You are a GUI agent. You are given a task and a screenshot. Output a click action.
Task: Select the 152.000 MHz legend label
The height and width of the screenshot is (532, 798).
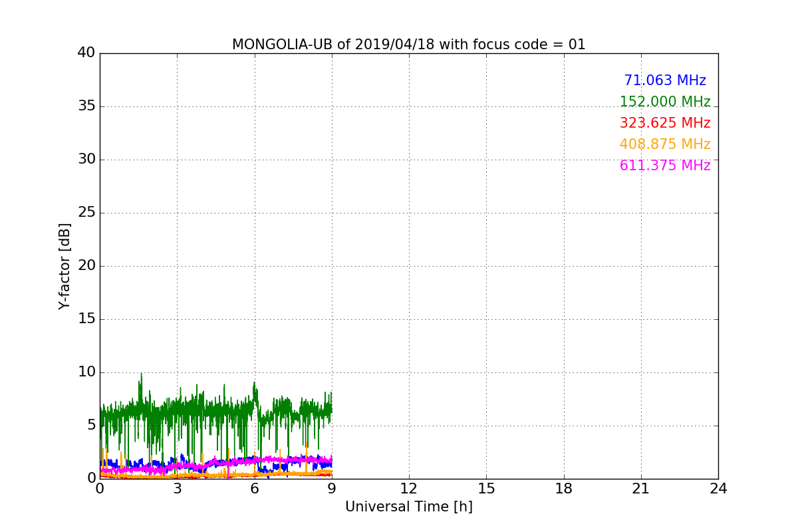pyautogui.click(x=665, y=102)
